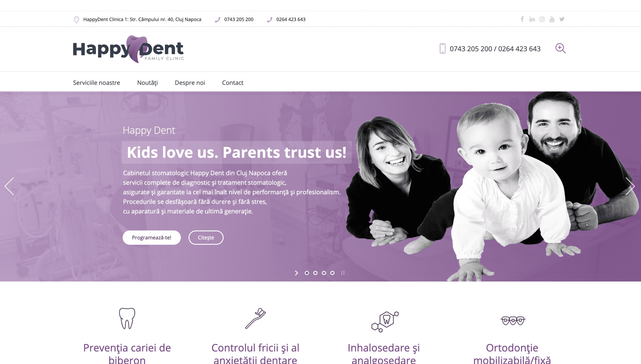
Task: Pause the slideshow autoplay
Action: click(343, 273)
